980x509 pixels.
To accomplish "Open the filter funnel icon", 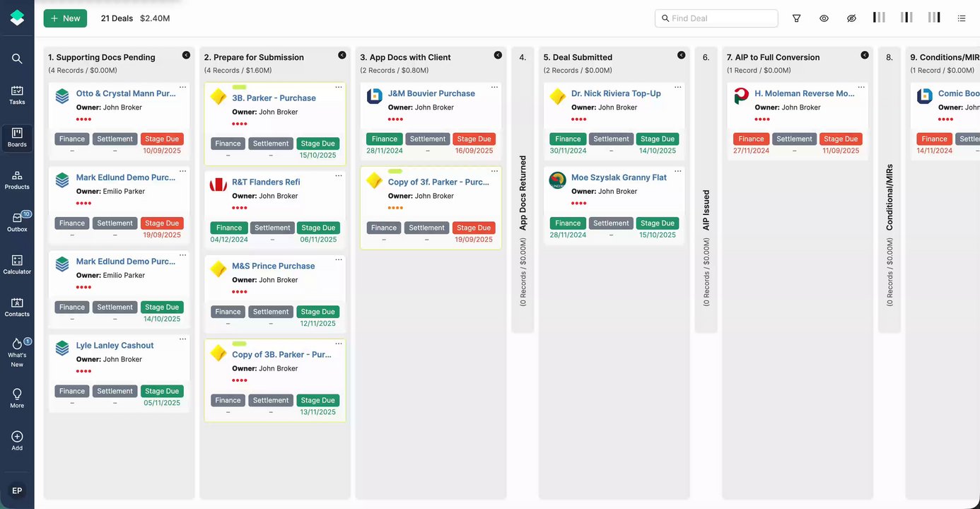I will click(x=797, y=18).
